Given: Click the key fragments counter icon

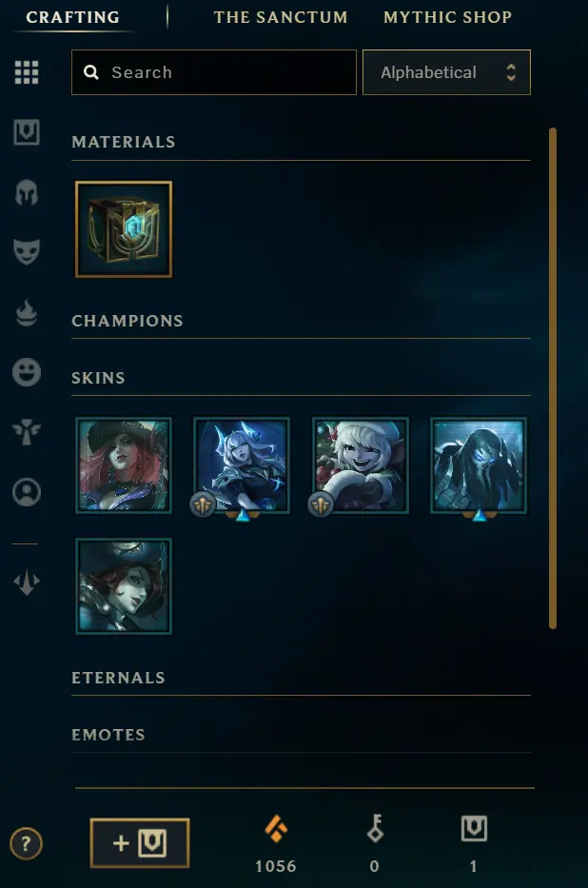Looking at the screenshot, I should (375, 829).
